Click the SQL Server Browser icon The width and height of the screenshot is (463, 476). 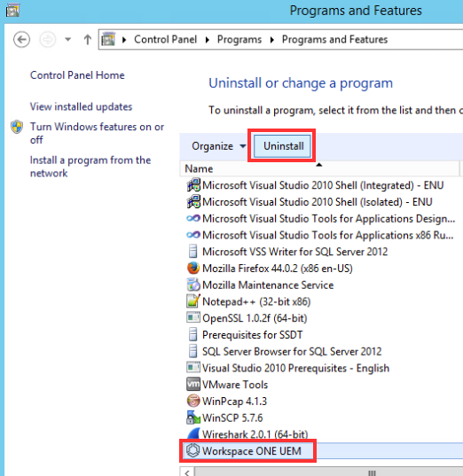pyautogui.click(x=193, y=351)
